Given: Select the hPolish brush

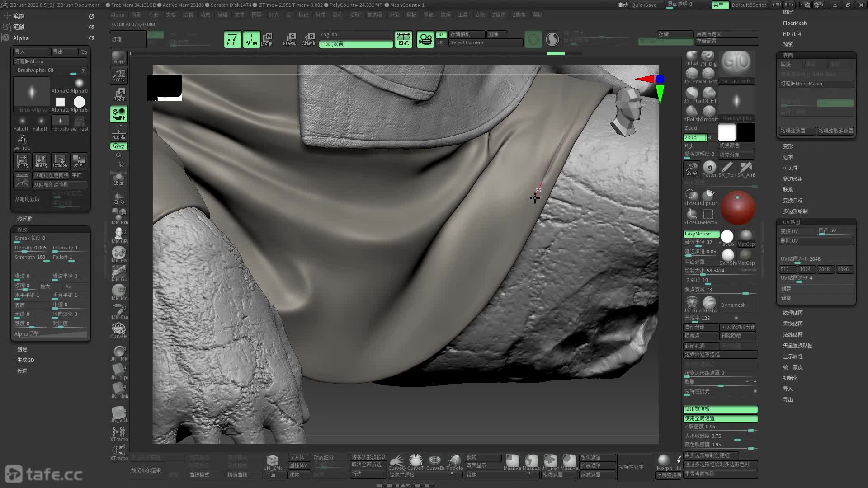Looking at the screenshot, I should coord(691,113).
